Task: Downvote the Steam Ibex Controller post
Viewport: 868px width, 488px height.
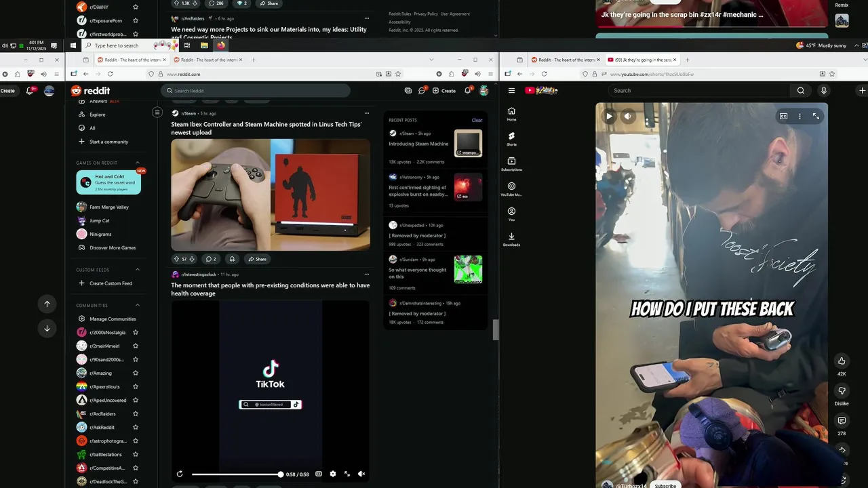Action: pyautogui.click(x=192, y=259)
